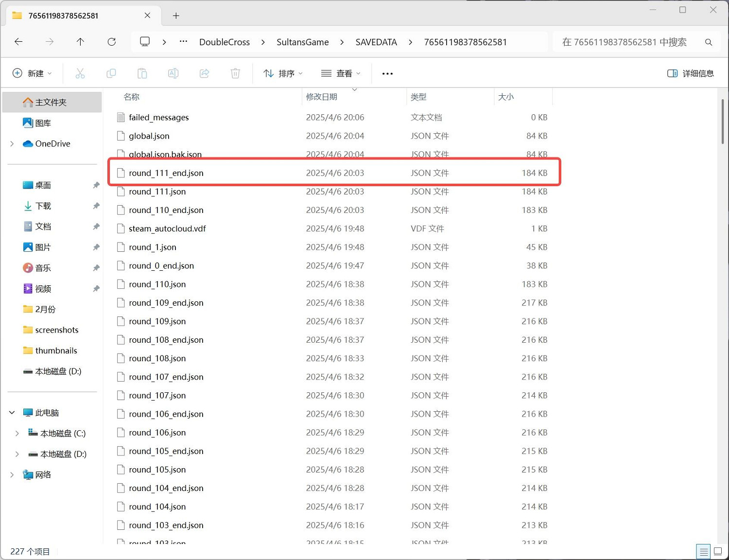This screenshot has width=729, height=560.
Task: Click the Delete trash can icon
Action: 235,73
